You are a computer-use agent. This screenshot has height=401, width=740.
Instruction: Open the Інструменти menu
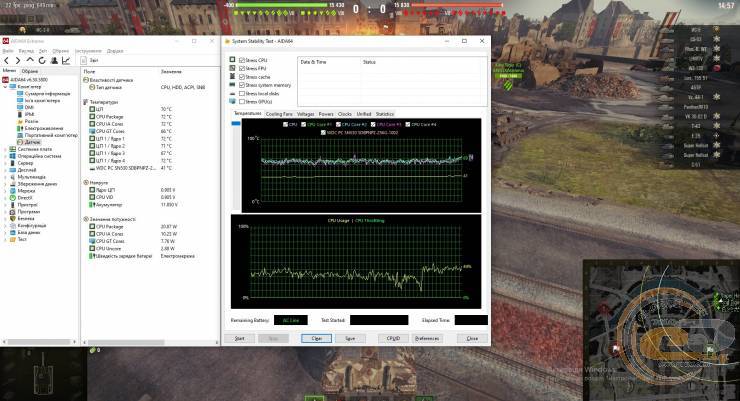(x=88, y=51)
